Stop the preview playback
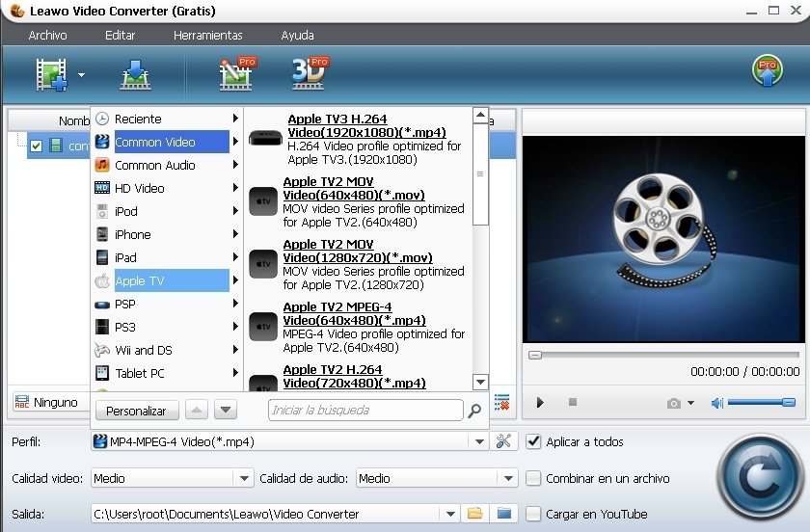810x532 pixels. point(573,402)
